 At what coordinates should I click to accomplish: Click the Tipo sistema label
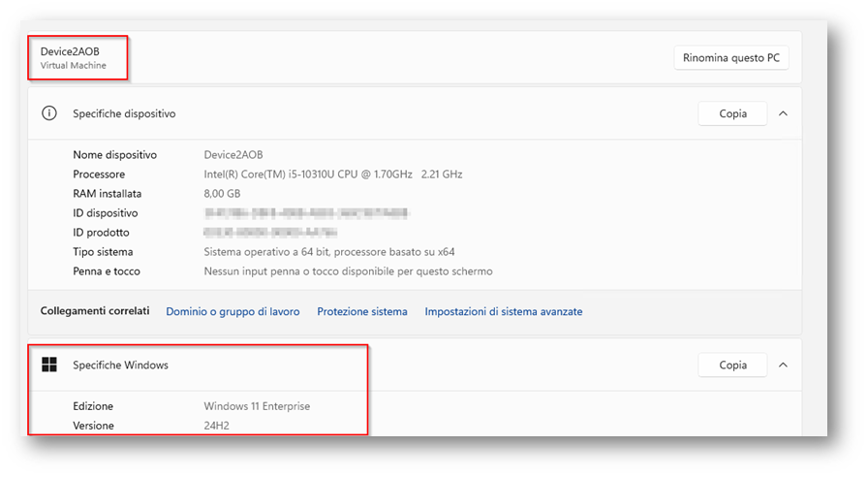[x=103, y=252]
